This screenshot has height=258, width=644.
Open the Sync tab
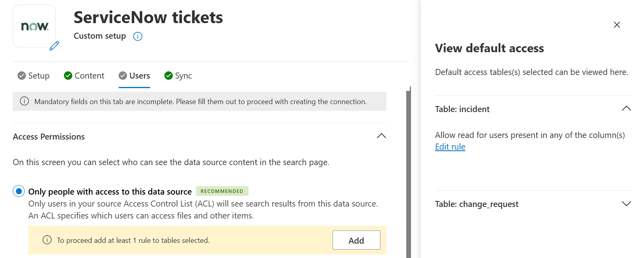coord(178,76)
